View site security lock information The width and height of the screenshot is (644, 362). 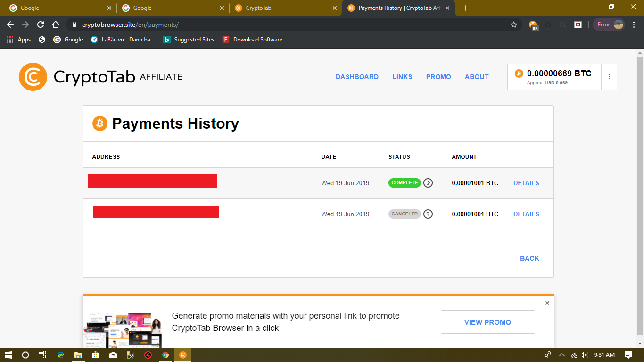74,25
